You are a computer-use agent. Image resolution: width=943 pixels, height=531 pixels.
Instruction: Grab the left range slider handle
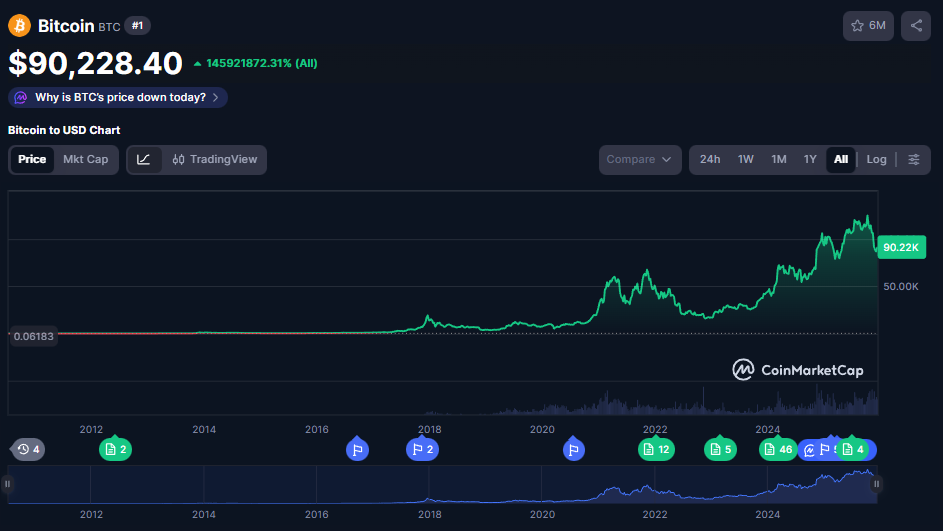coord(7,484)
